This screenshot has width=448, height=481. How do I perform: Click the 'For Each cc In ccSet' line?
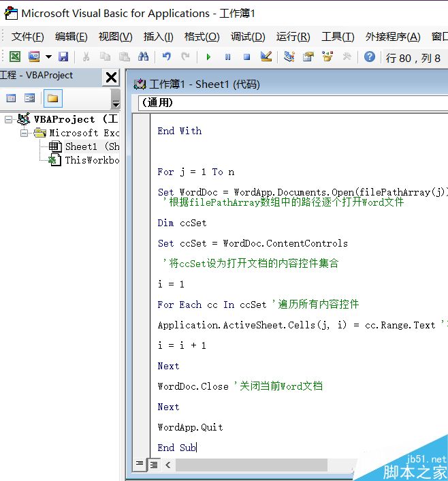click(x=212, y=305)
